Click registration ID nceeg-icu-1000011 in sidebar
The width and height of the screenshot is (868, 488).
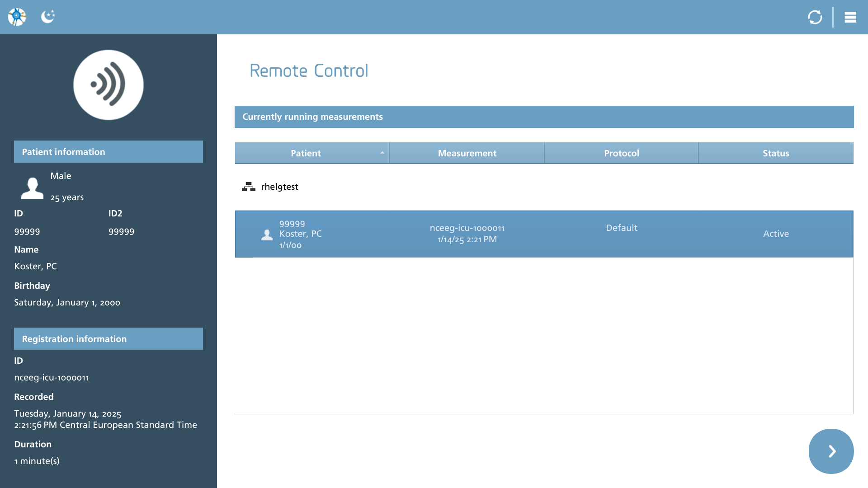click(52, 377)
